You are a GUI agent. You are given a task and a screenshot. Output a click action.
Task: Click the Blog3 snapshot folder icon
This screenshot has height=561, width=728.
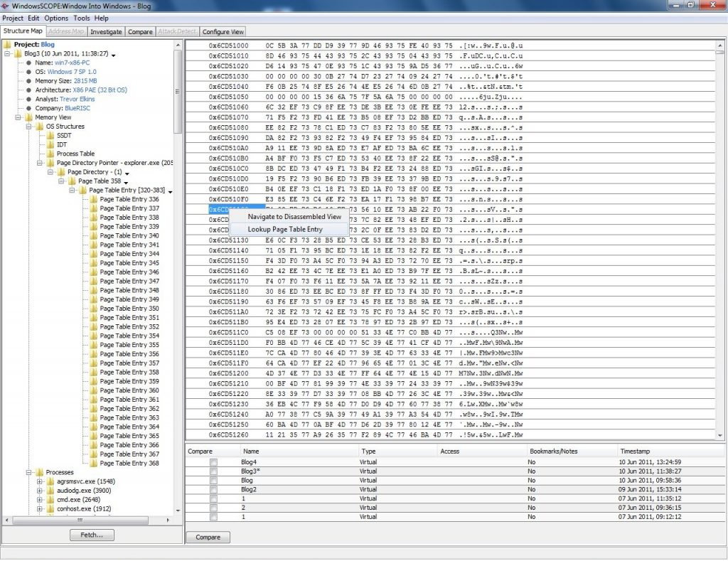click(x=18, y=54)
